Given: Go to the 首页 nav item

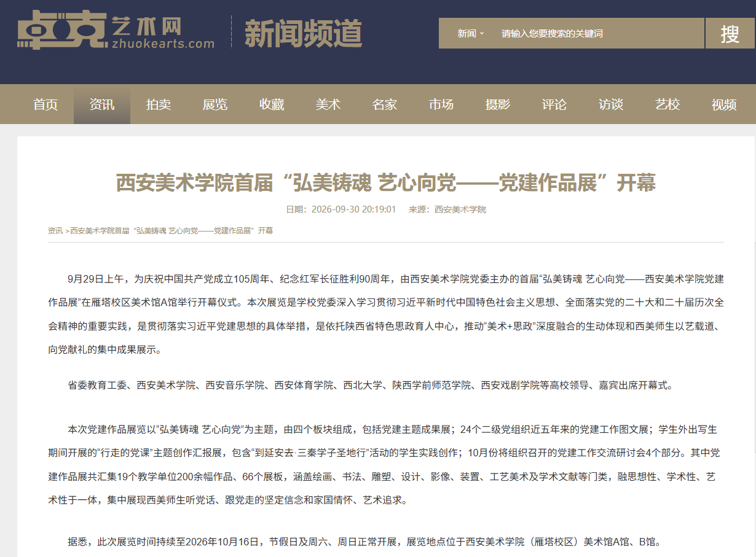Looking at the screenshot, I should pyautogui.click(x=45, y=104).
